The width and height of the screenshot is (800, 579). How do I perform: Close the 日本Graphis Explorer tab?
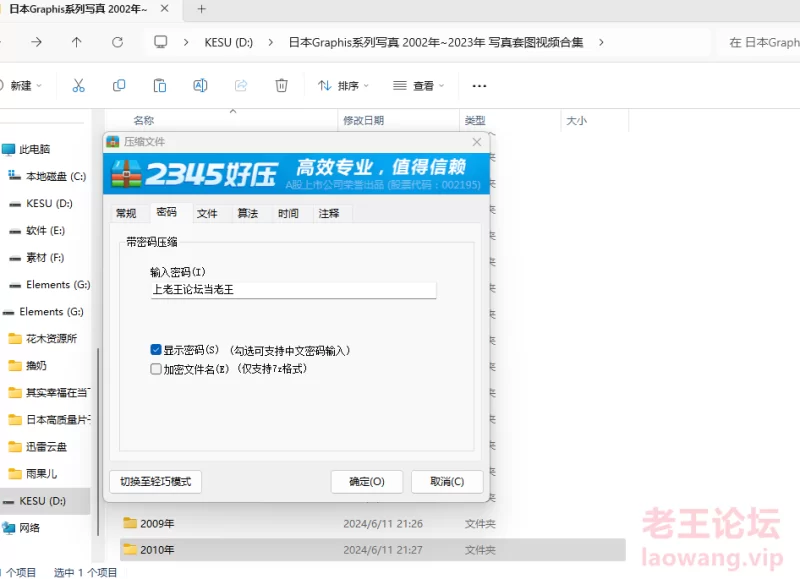tap(164, 9)
